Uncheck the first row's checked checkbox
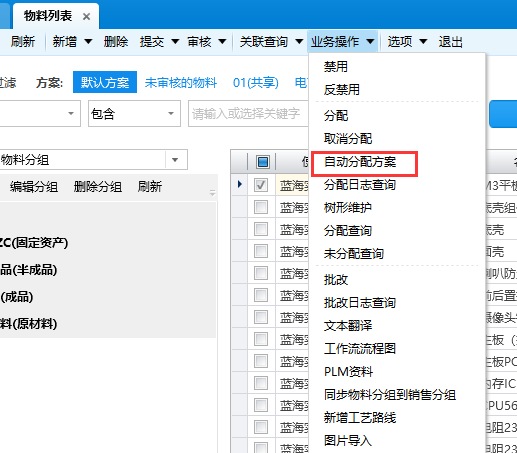The width and height of the screenshot is (517, 453). [261, 185]
